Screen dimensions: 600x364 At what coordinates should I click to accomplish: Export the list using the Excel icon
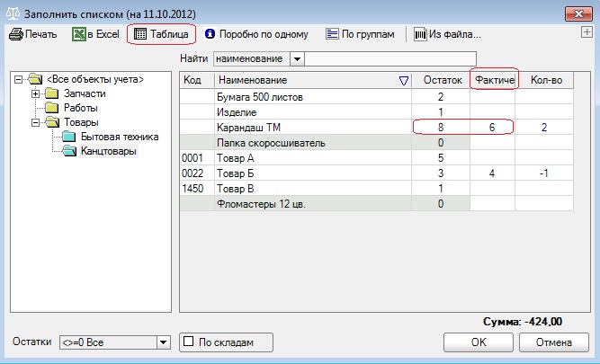tap(79, 35)
